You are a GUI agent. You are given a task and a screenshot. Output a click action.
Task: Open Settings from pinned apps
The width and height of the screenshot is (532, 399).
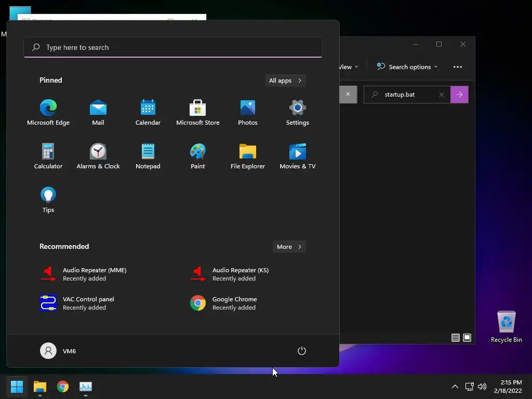click(x=298, y=113)
